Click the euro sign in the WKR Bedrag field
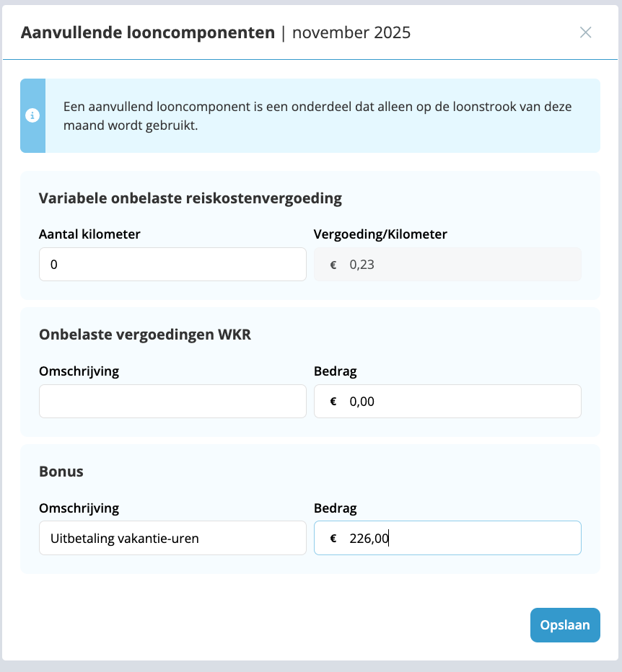Image resolution: width=622 pixels, height=672 pixels. [333, 401]
